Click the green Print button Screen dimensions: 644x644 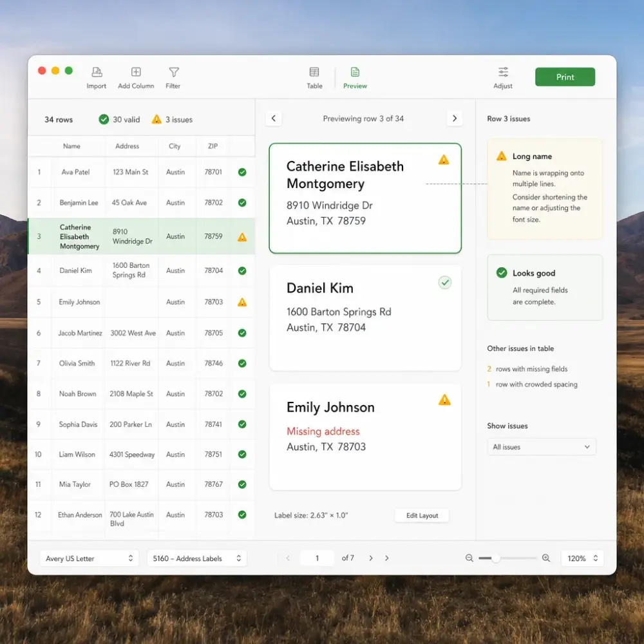[x=565, y=77]
